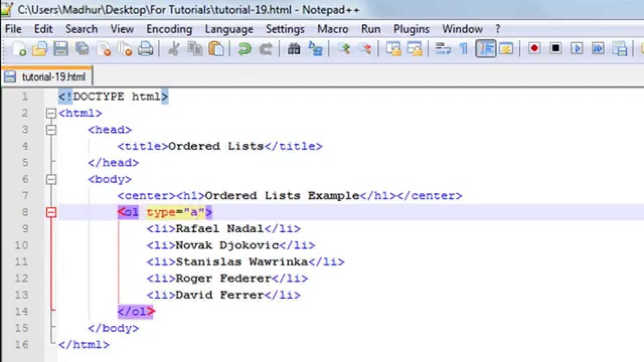Open the Search menu

[82, 29]
